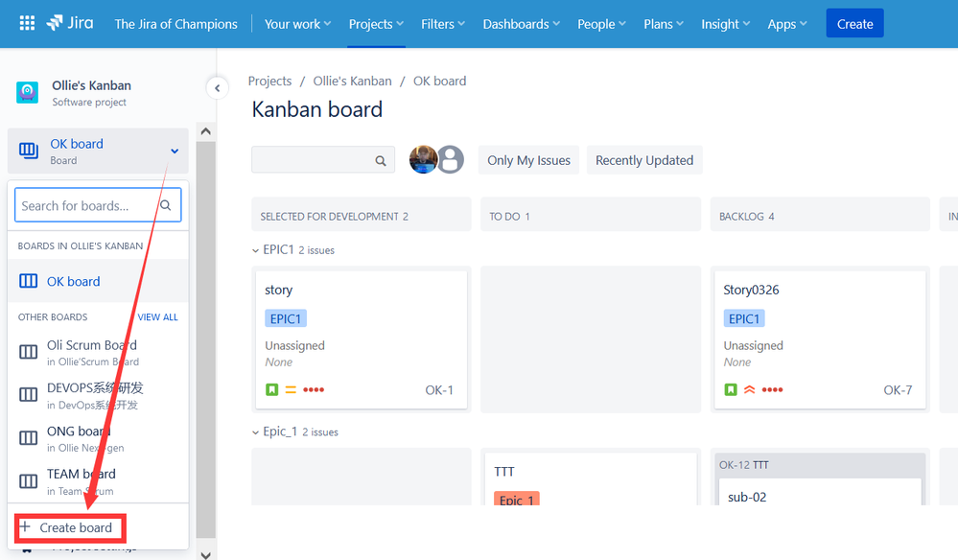
Task: Click the ONG board icon
Action: (28, 438)
